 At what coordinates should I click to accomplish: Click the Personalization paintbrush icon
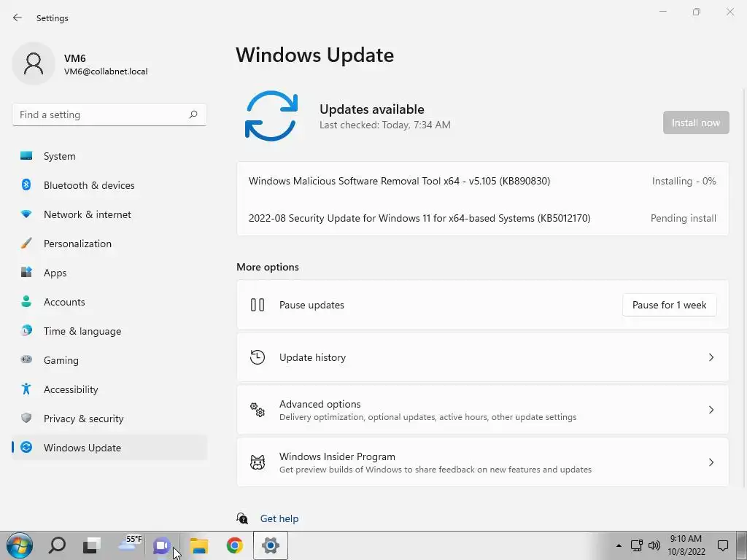(26, 244)
